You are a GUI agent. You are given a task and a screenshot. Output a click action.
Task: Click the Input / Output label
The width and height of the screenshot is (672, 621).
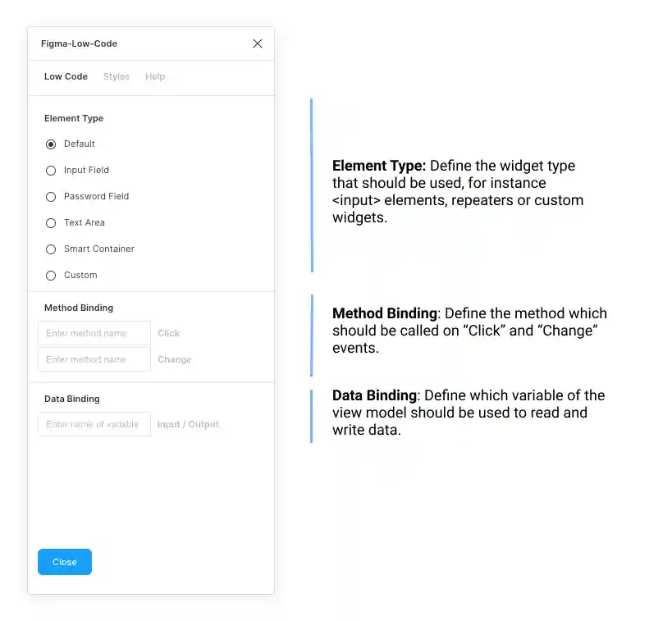(x=188, y=424)
